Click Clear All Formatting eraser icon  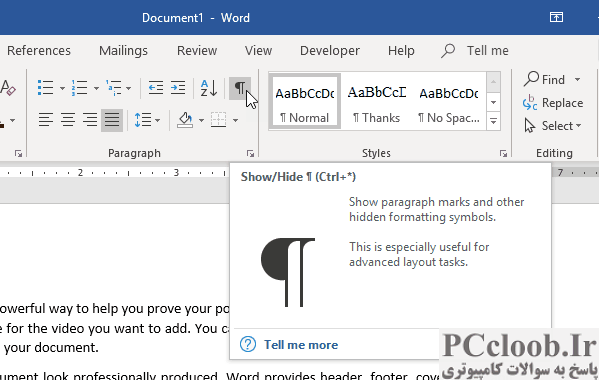(8, 88)
